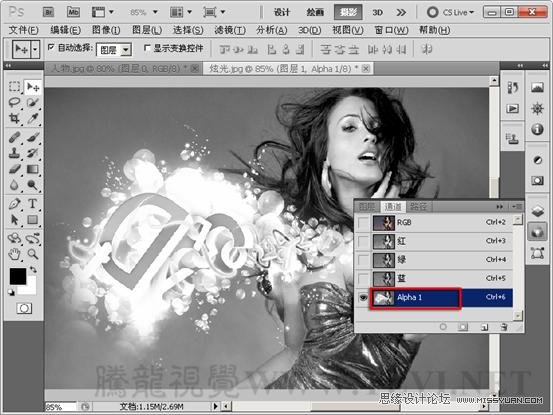Select the Blur tool
The width and height of the screenshot is (553, 415).
pyautogui.click(x=14, y=185)
